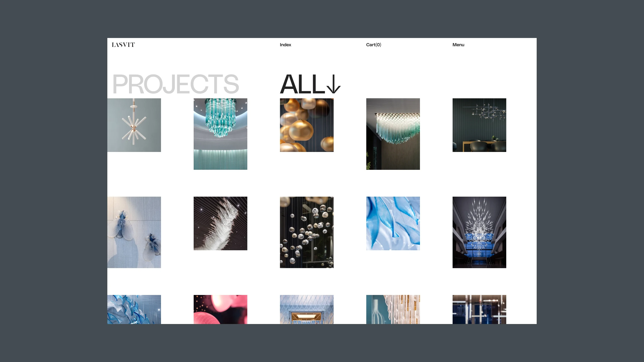The width and height of the screenshot is (644, 362).
Task: Open the Index page link
Action: point(285,45)
